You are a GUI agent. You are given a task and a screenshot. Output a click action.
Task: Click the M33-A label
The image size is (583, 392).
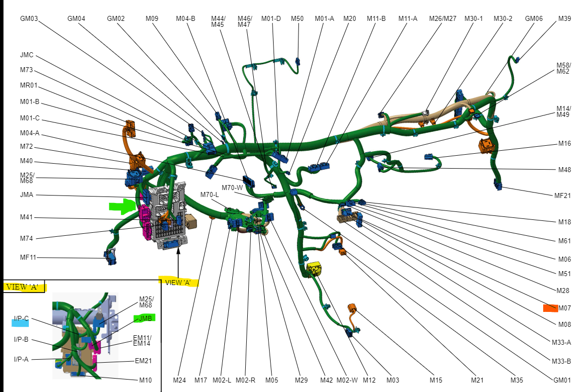tap(562, 343)
